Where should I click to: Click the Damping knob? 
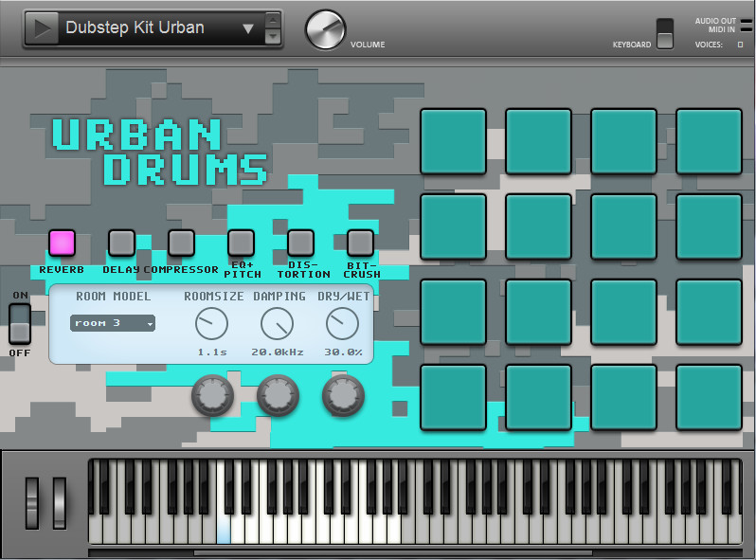coord(277,324)
